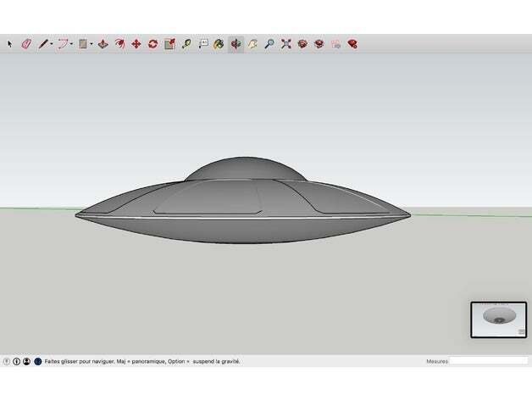Expand the Line tool dropdown arrow

coord(52,43)
